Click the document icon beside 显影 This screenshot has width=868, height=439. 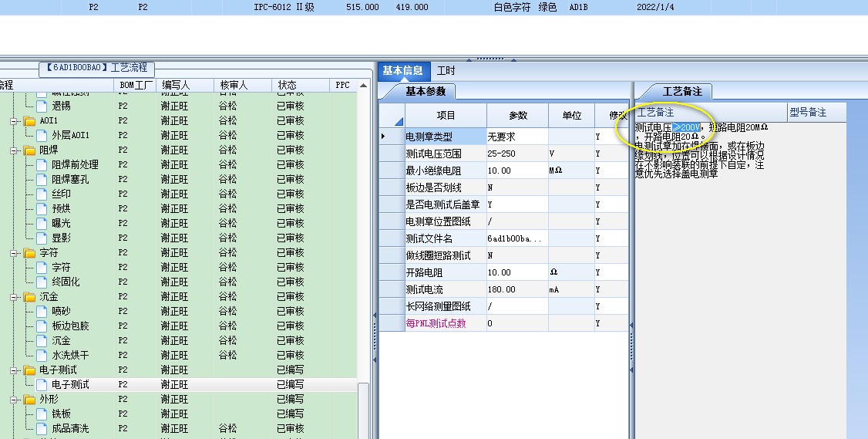(42, 238)
